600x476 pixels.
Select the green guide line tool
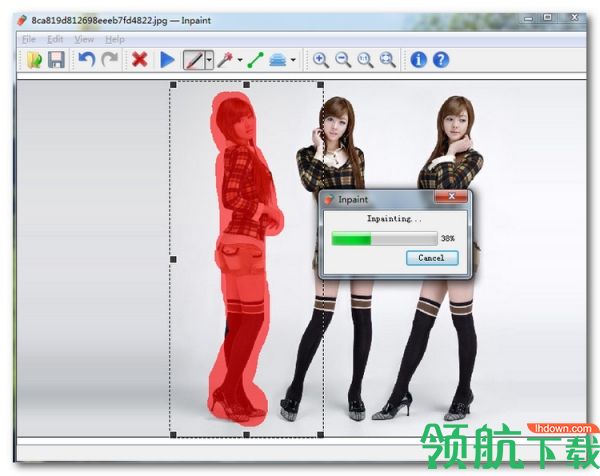(x=256, y=60)
